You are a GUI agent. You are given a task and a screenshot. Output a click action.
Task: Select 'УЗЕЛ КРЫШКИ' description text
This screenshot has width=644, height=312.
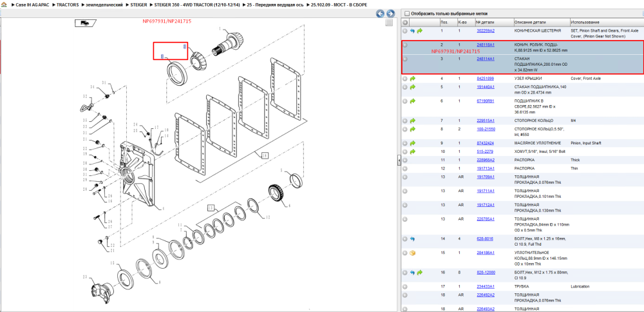[528, 78]
